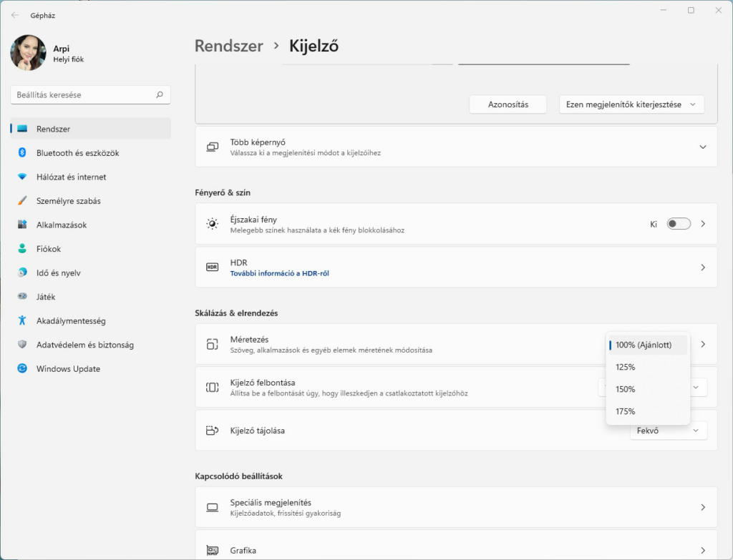Open Adatvédelem és biztonság in sidebar

[x=84, y=345]
